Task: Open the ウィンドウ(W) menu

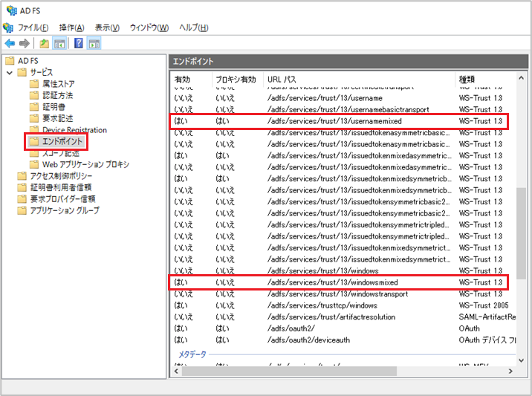Action: [149, 27]
